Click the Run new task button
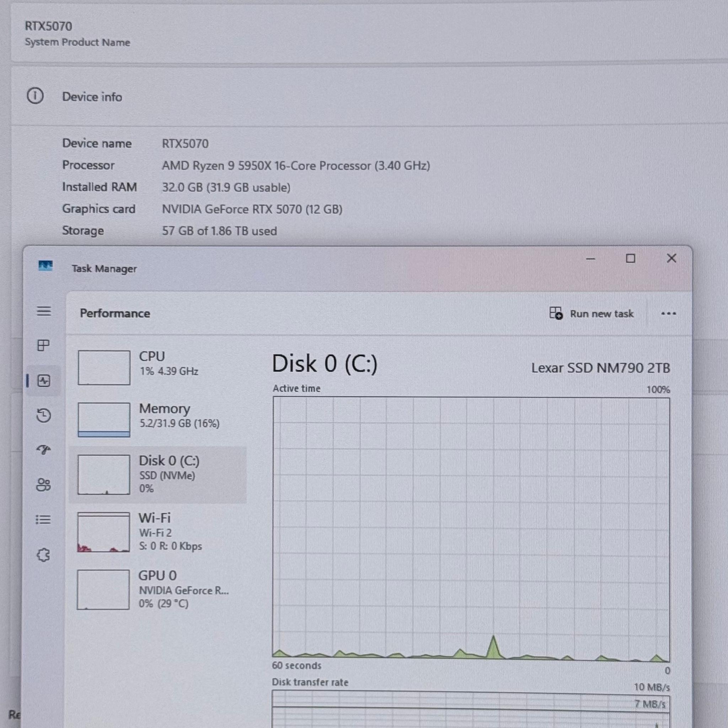The height and width of the screenshot is (728, 728). [591, 314]
